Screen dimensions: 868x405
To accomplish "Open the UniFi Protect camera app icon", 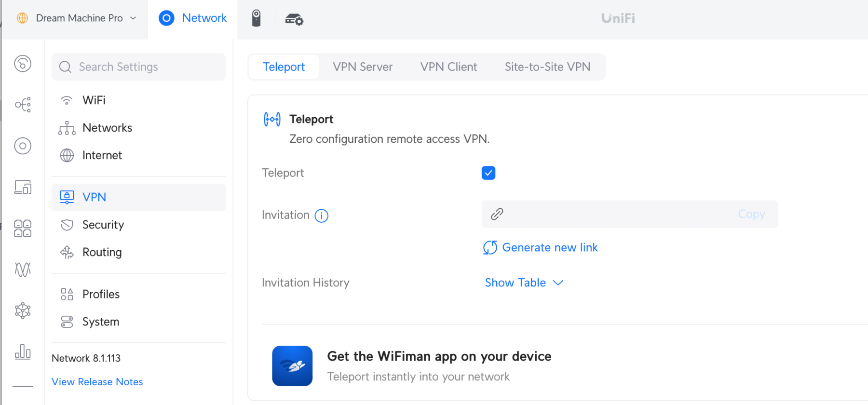I will coord(256,18).
